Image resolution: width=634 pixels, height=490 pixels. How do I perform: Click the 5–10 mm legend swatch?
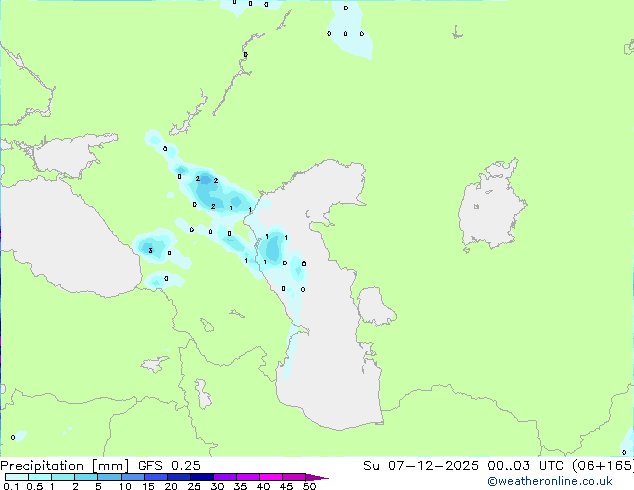109,477
